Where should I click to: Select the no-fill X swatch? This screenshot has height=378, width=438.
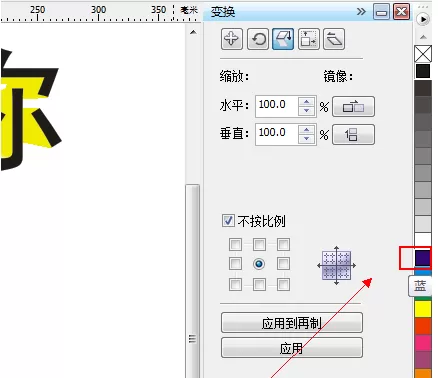pyautogui.click(x=423, y=54)
